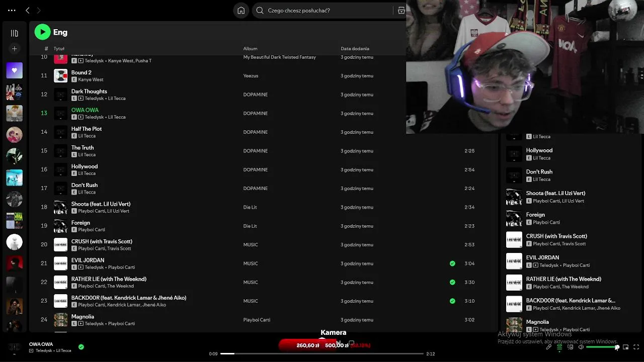The height and width of the screenshot is (362, 644).
Task: Sort by the Tytuł column header
Action: 59,49
